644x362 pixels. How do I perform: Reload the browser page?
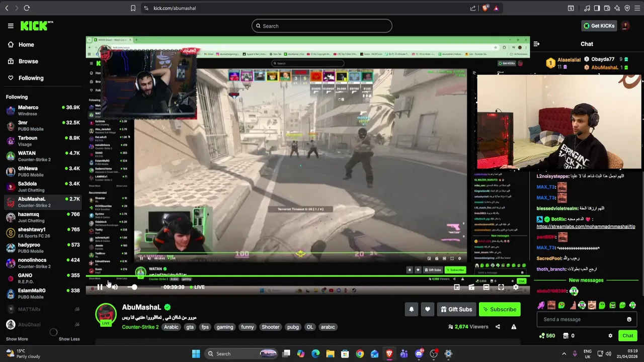click(27, 8)
